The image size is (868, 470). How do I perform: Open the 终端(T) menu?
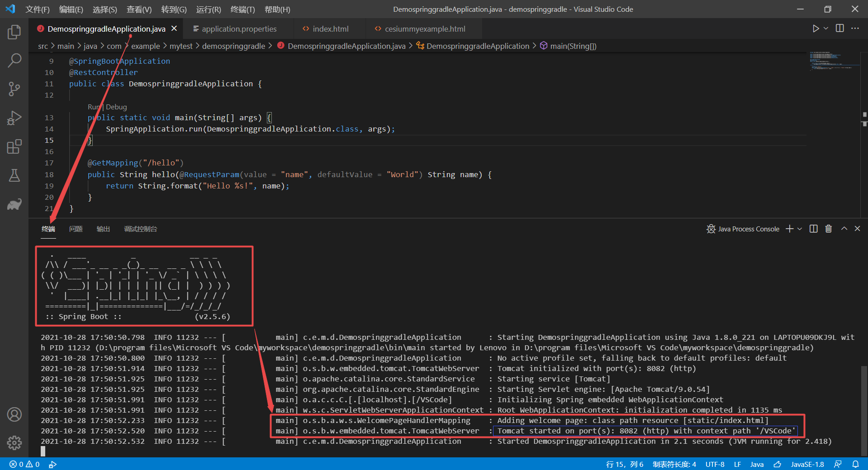243,9
